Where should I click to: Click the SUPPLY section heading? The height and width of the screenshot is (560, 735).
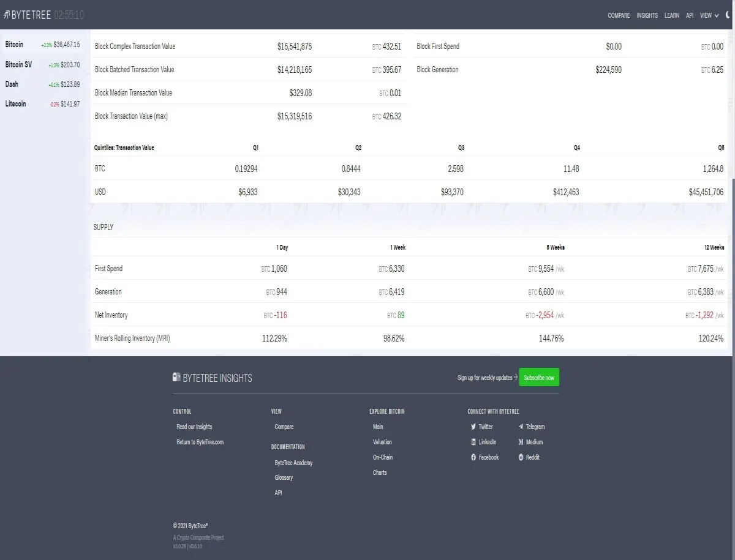pos(104,227)
